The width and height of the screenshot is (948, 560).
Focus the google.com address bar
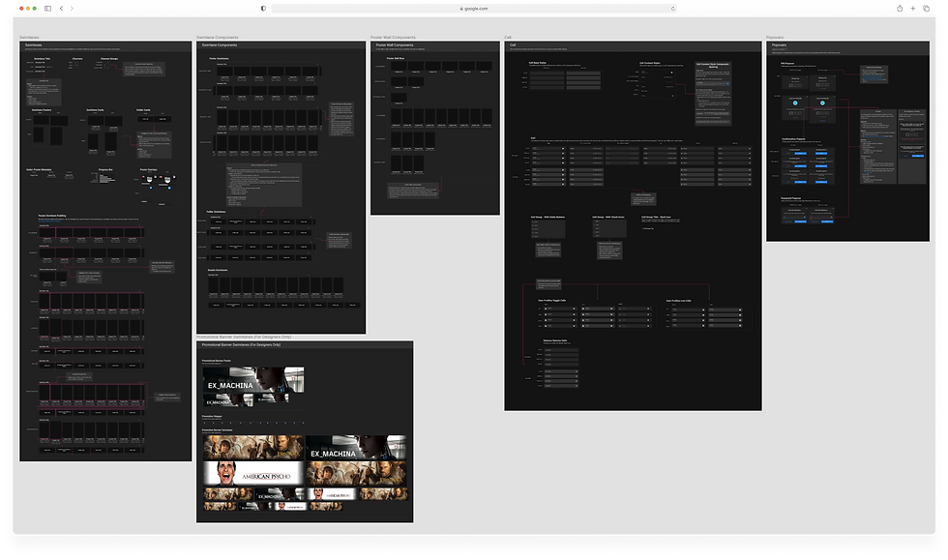click(x=473, y=9)
